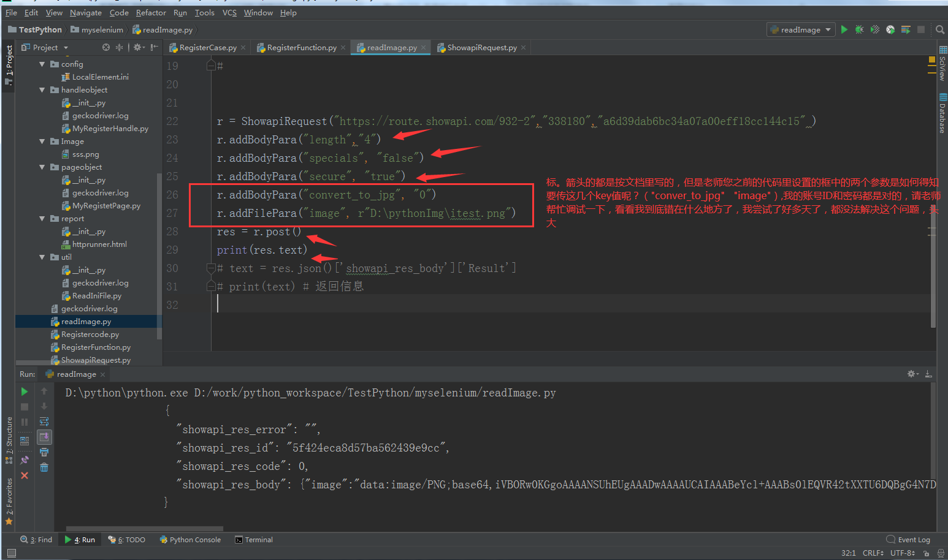Start debugging with the green bug icon

(860, 29)
